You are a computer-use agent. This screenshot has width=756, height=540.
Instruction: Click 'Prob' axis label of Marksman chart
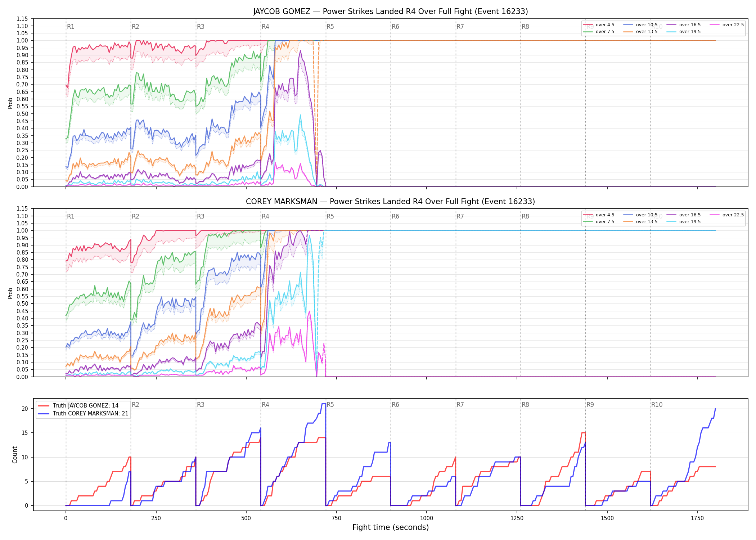tap(10, 293)
